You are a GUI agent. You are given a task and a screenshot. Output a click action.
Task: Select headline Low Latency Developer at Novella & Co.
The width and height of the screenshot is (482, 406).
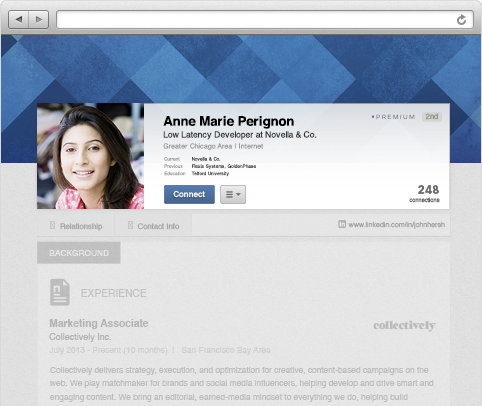[x=240, y=135]
